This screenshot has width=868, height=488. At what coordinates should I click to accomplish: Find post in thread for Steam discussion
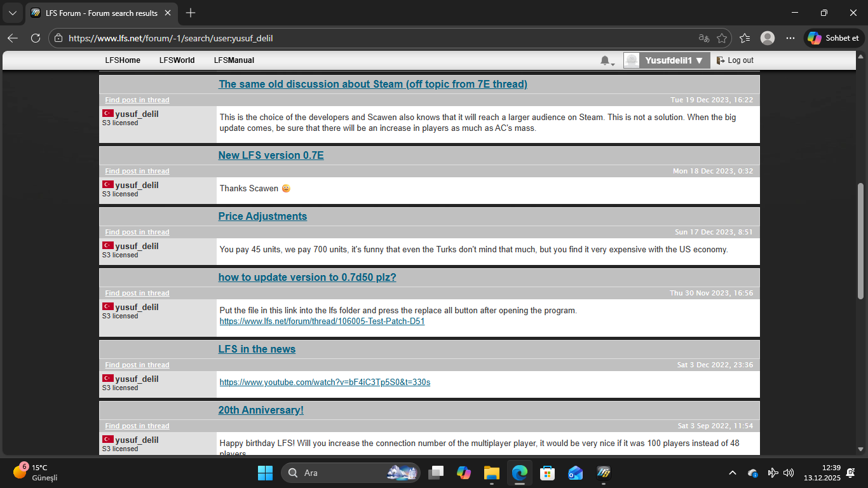(137, 100)
